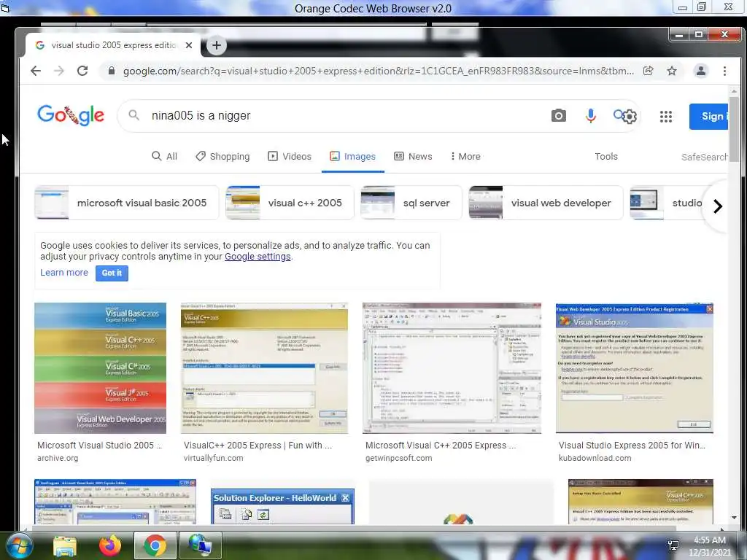Select the Images tab
Viewport: 747px width, 560px height.
click(352, 156)
